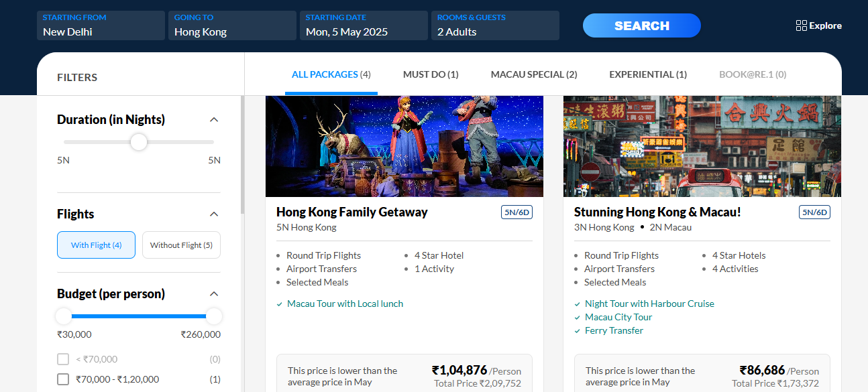Open Stunning Hong Kong & Macau package image
Viewport: 868px width, 392px height.
pyautogui.click(x=702, y=146)
